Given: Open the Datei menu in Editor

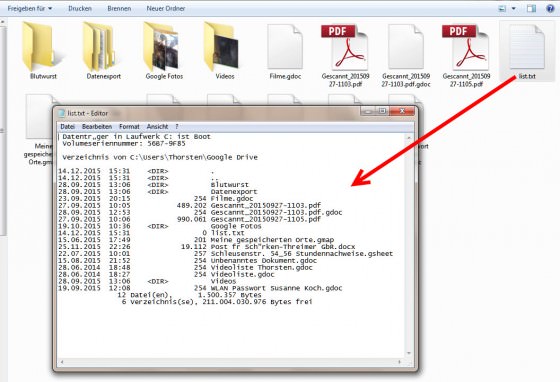Looking at the screenshot, I should (68, 127).
